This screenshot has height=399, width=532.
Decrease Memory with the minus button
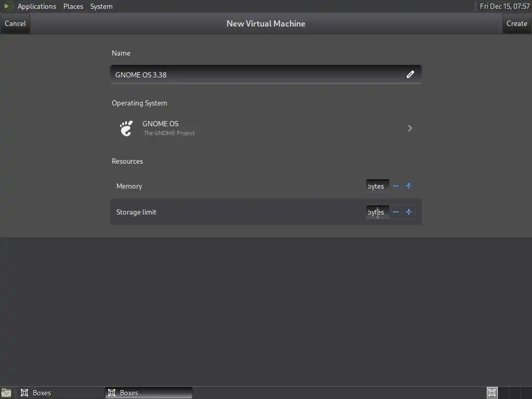click(395, 186)
